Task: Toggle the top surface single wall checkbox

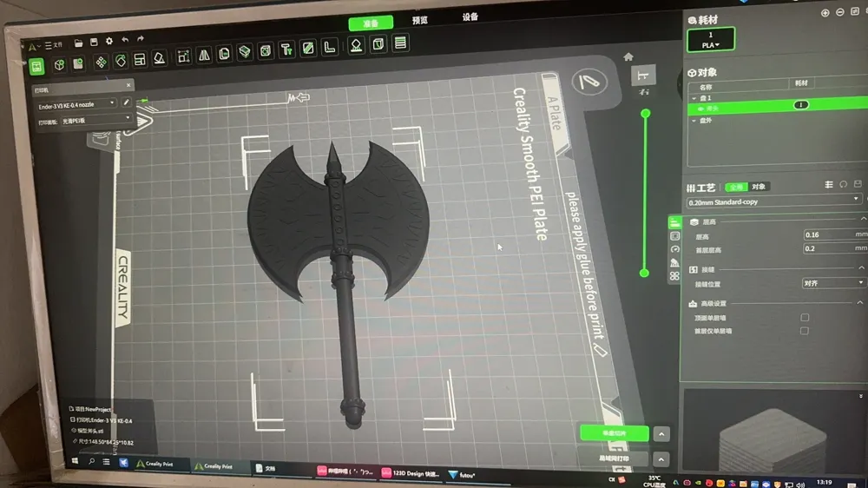Action: [x=805, y=318]
